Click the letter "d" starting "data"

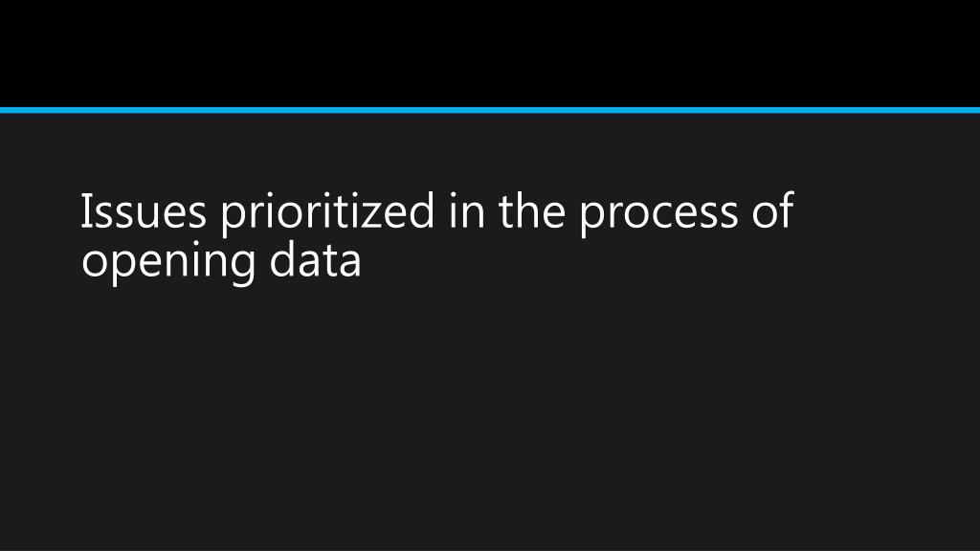(282, 259)
